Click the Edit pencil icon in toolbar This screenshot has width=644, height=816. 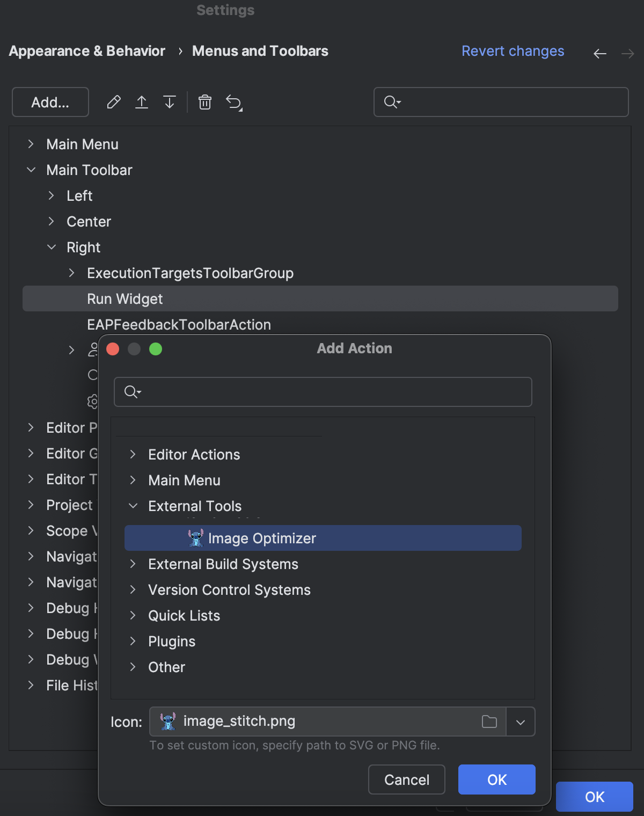(x=114, y=102)
